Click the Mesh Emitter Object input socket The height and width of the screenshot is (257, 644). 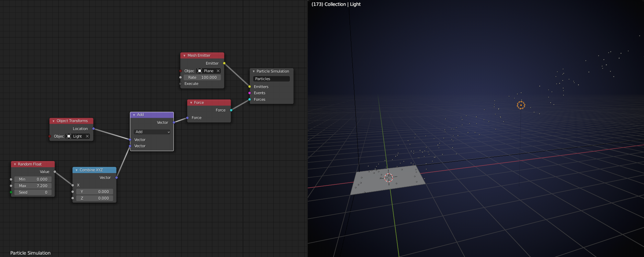click(x=180, y=71)
